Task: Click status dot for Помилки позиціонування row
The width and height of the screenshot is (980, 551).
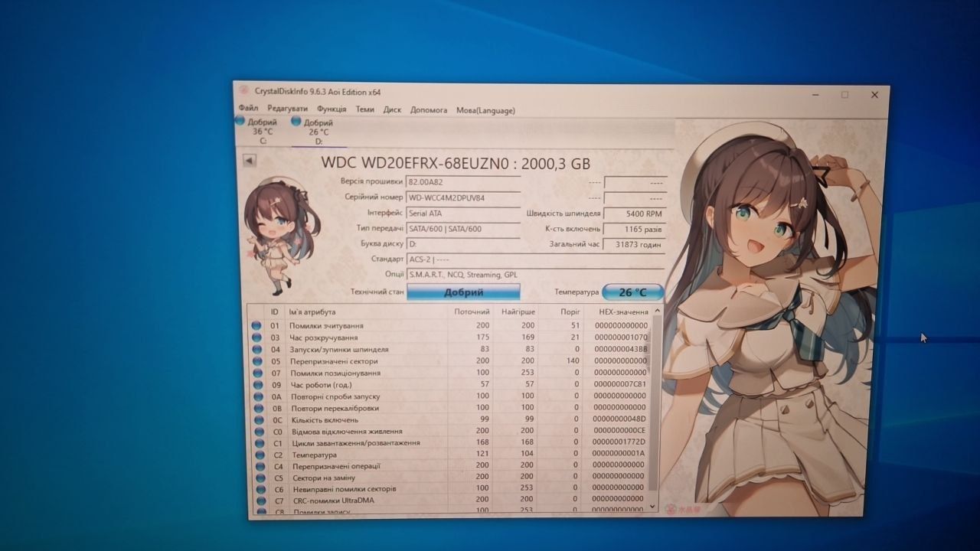Action: coord(256,373)
